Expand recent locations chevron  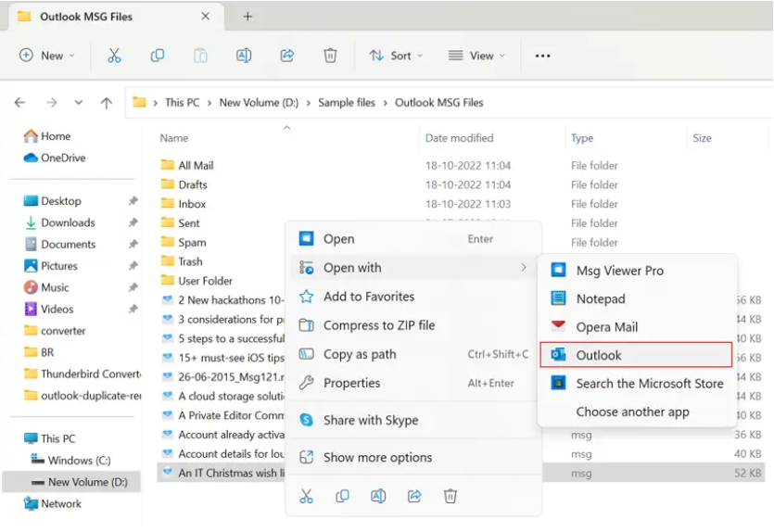click(x=79, y=103)
